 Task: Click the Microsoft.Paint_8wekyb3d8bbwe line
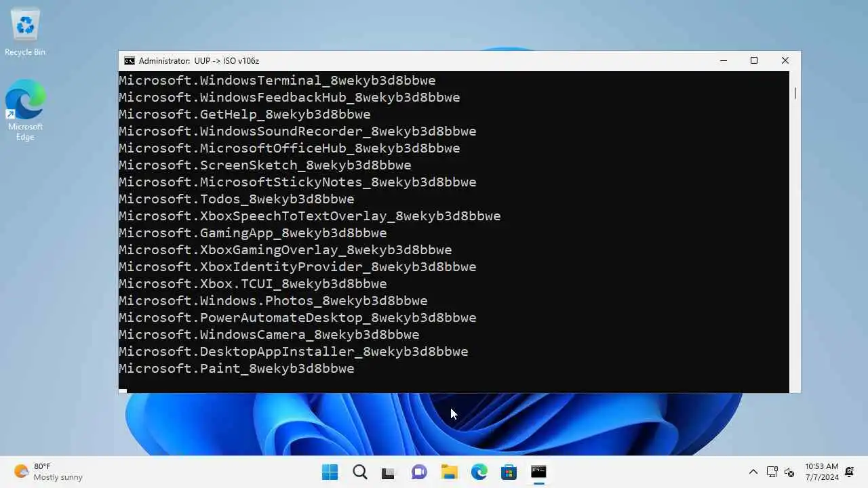[237, 369]
